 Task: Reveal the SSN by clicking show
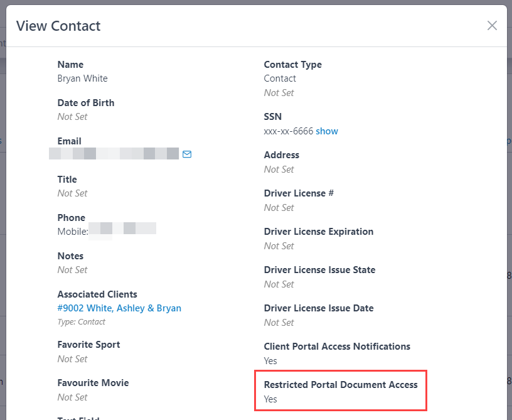point(327,131)
